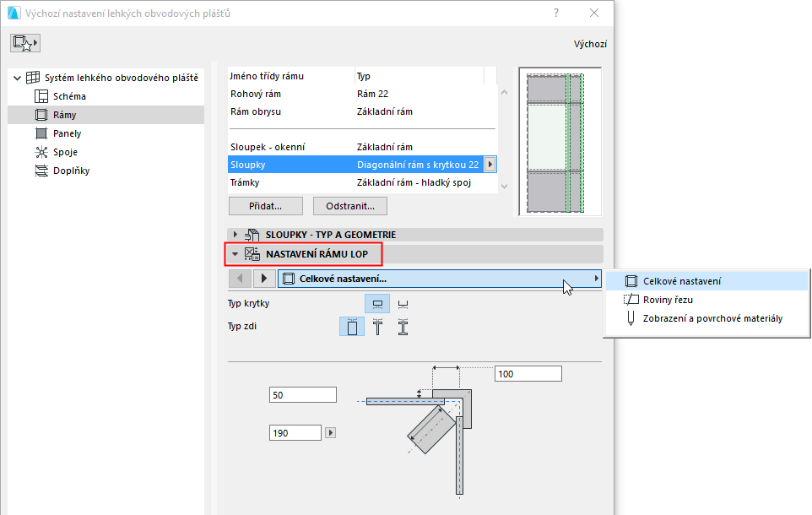Select the Sloupky frame class row
Viewport: 812px width, 515px height.
click(362, 165)
